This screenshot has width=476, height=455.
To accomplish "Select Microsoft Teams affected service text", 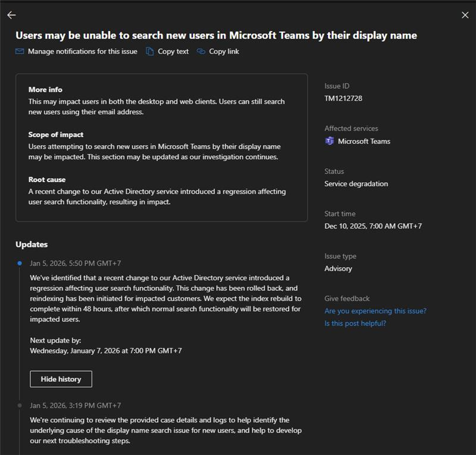I will coord(364,141).
